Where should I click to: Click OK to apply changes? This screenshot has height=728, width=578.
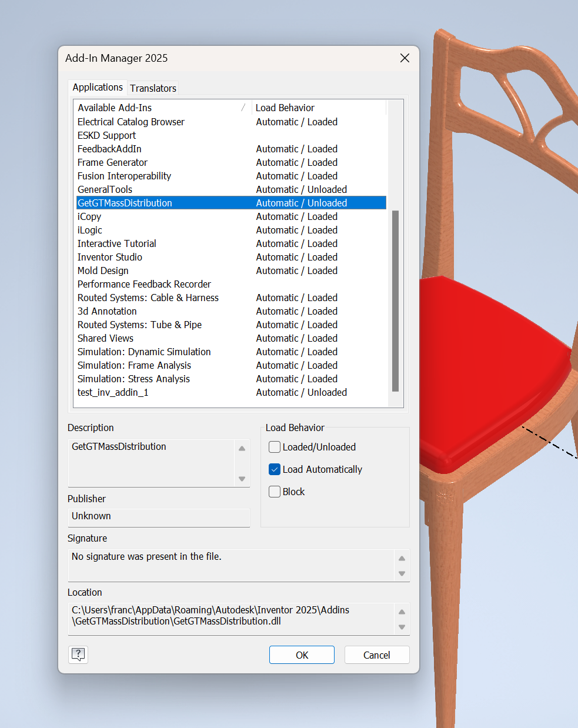click(301, 654)
